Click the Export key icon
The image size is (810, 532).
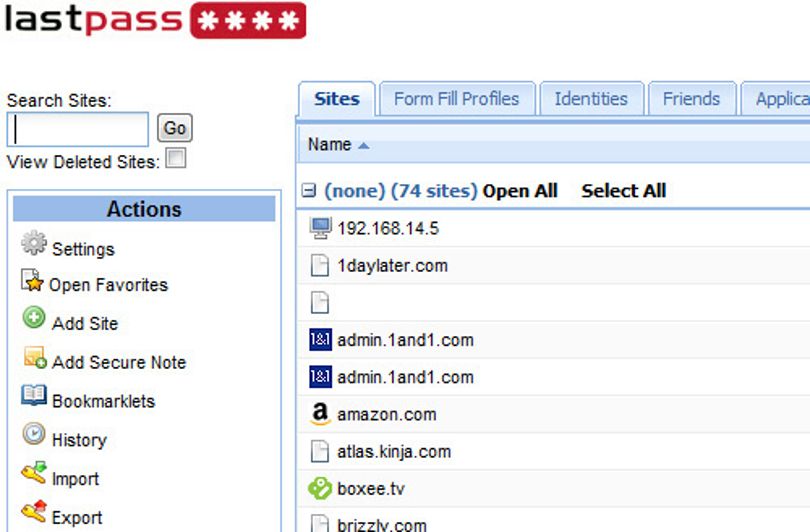coord(34,511)
